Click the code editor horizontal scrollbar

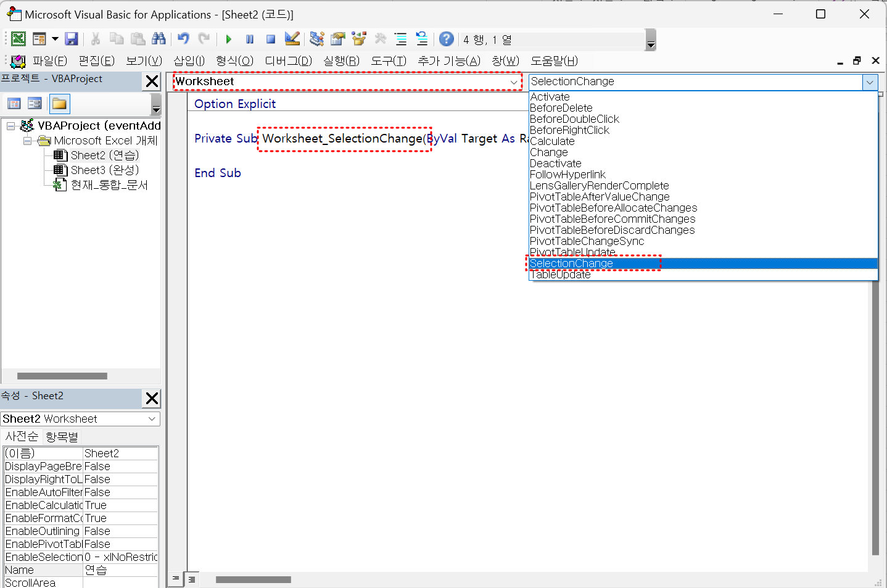[x=253, y=579]
